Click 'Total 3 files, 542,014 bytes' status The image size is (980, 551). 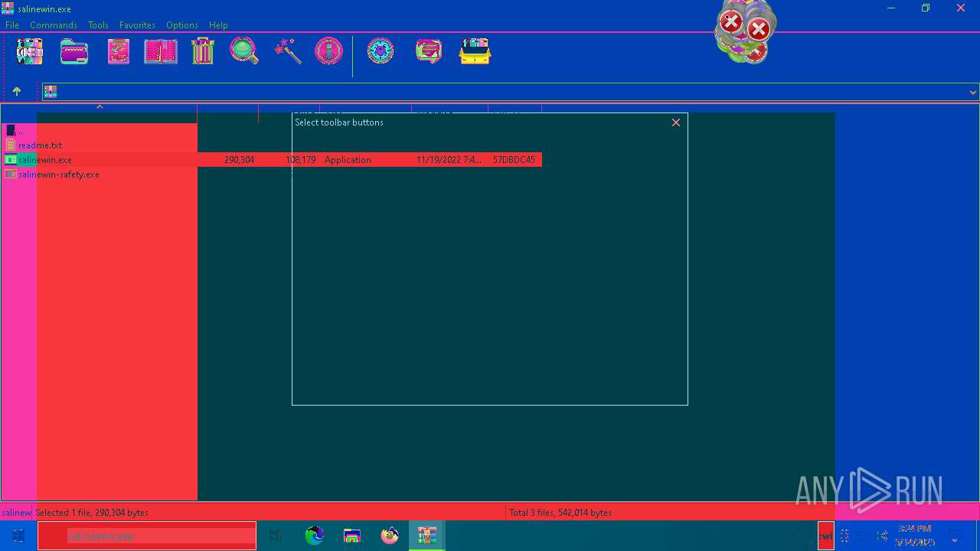pyautogui.click(x=560, y=513)
